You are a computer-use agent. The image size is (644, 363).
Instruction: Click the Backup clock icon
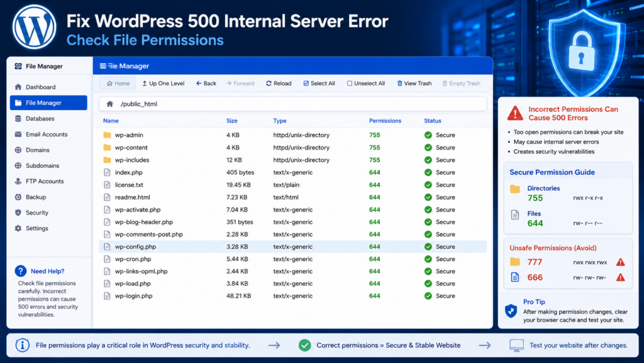click(x=18, y=197)
